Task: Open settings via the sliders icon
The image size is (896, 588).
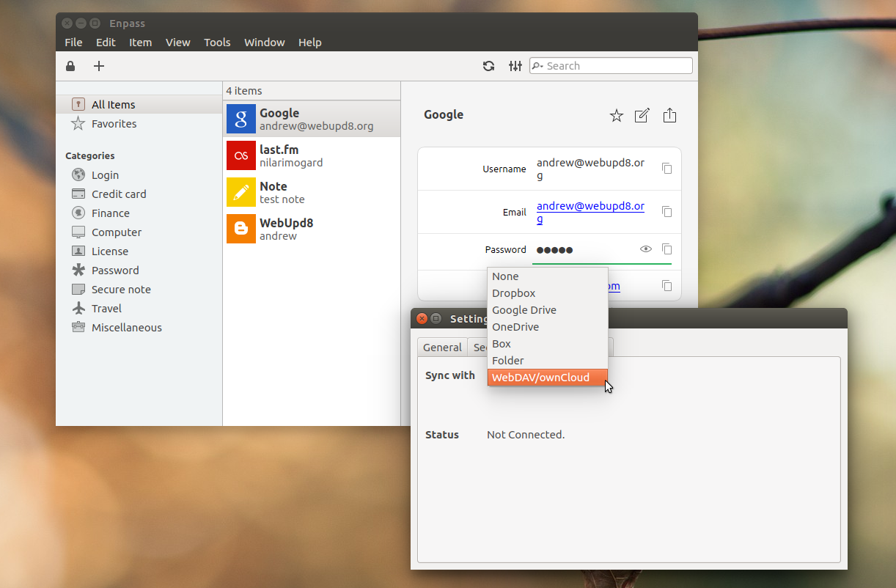Action: [x=515, y=66]
